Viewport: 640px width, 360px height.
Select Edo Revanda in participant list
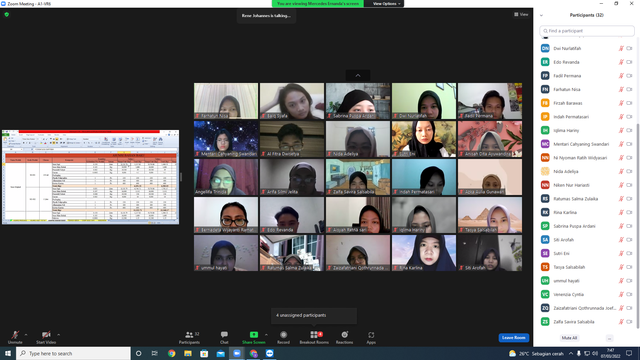pyautogui.click(x=586, y=62)
